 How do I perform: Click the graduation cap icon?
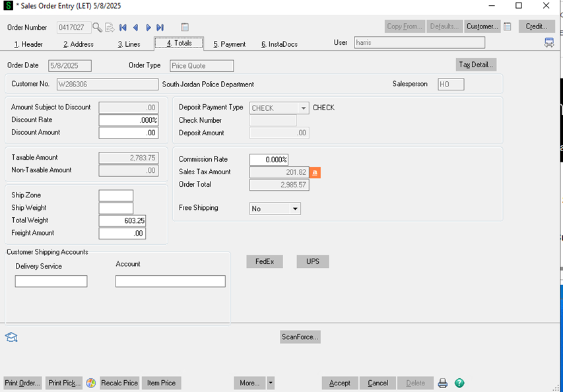point(11,337)
